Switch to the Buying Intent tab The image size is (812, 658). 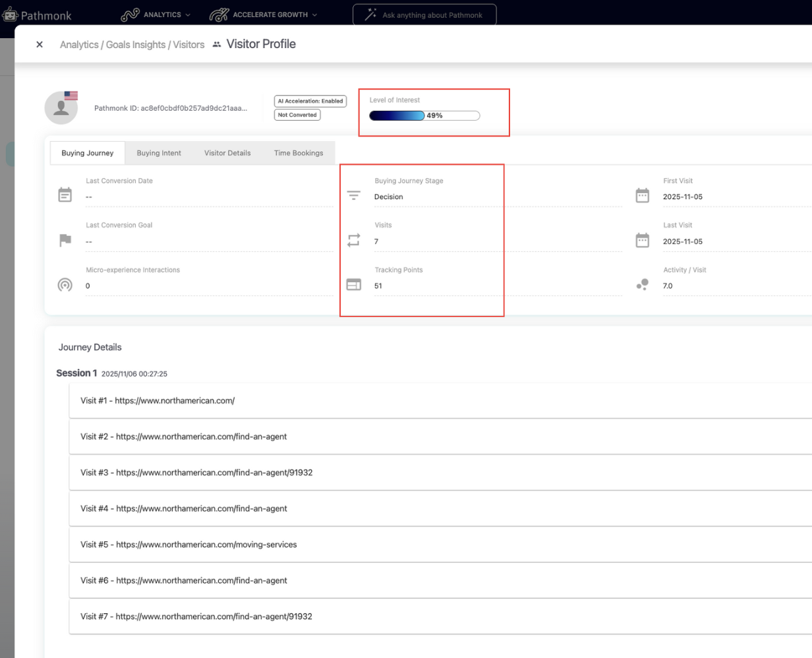(x=159, y=153)
